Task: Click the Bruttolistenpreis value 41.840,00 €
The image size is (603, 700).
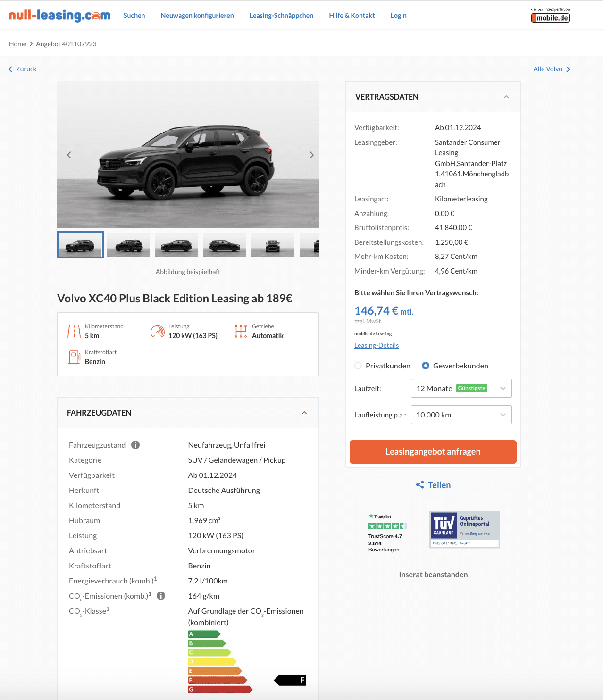Action: pos(453,227)
